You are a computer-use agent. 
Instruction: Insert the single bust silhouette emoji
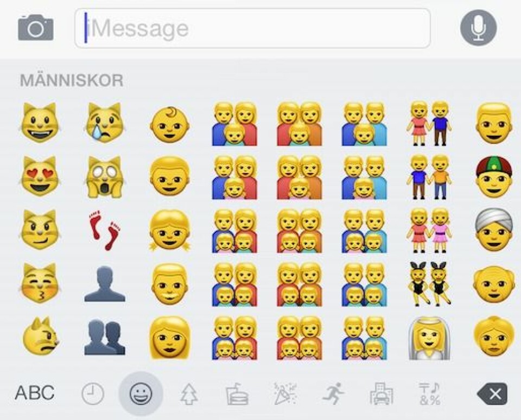(105, 284)
